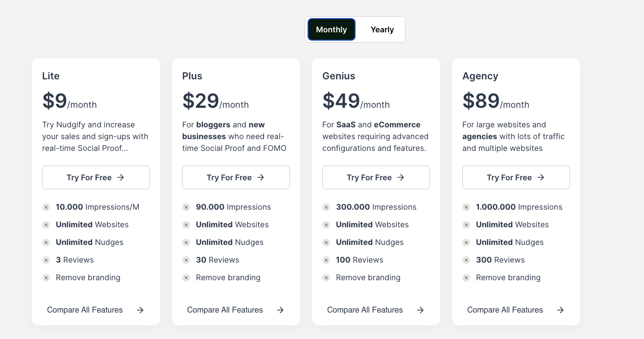Click Try For Free on Lite plan
The width and height of the screenshot is (644, 339).
tap(96, 177)
